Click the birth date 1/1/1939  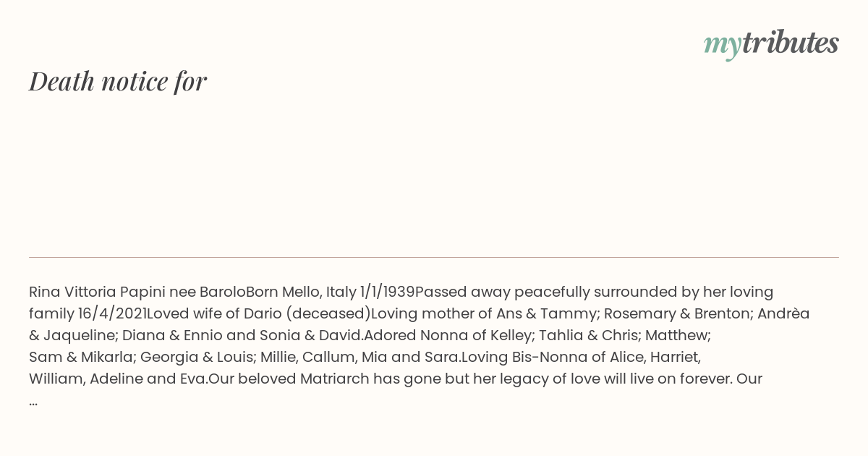[x=387, y=292]
